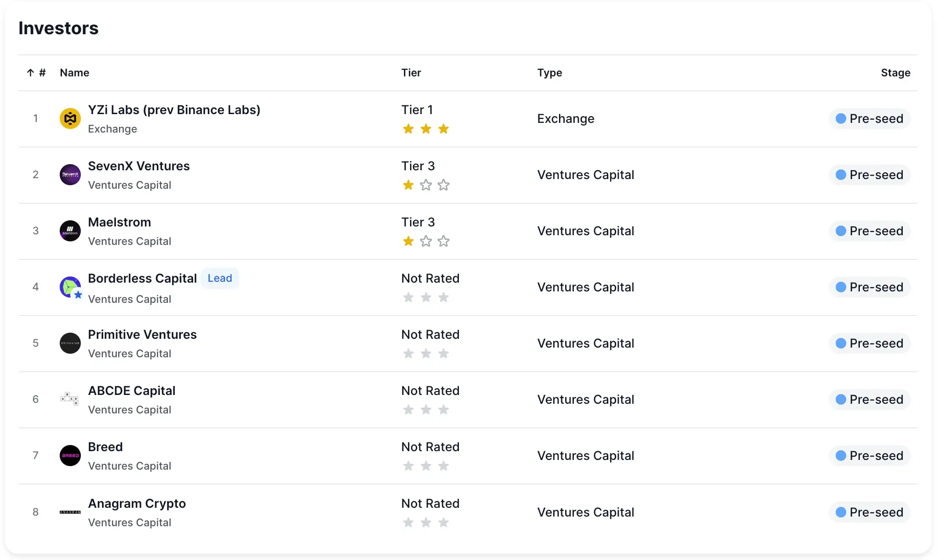Click the Borderless Capital logo
938x560 pixels.
pos(70,287)
